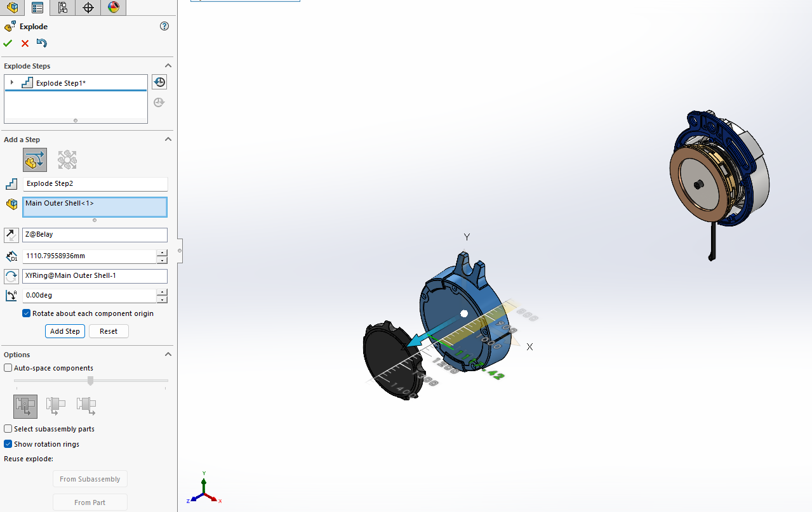
Task: Expand the Explode Step1 tree item
Action: [x=12, y=82]
